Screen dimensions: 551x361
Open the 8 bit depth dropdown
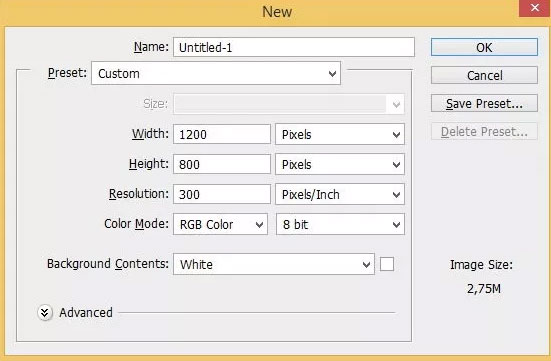[340, 224]
